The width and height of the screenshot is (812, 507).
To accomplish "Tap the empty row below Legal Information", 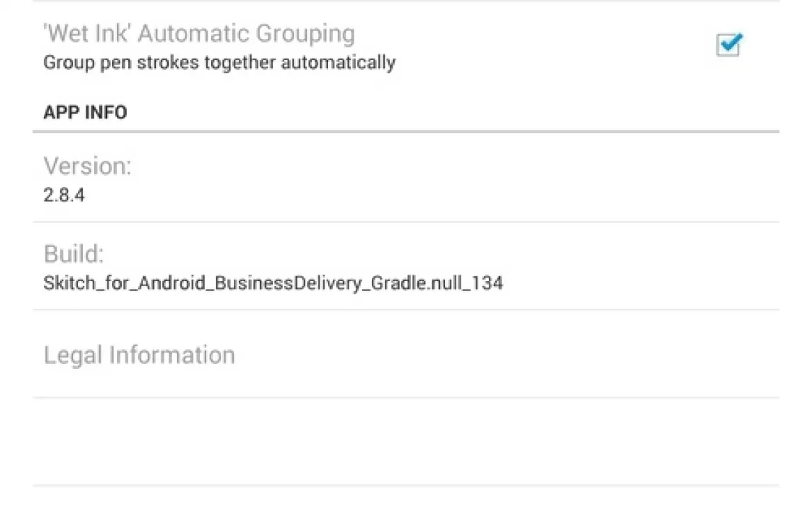I will 405,441.
